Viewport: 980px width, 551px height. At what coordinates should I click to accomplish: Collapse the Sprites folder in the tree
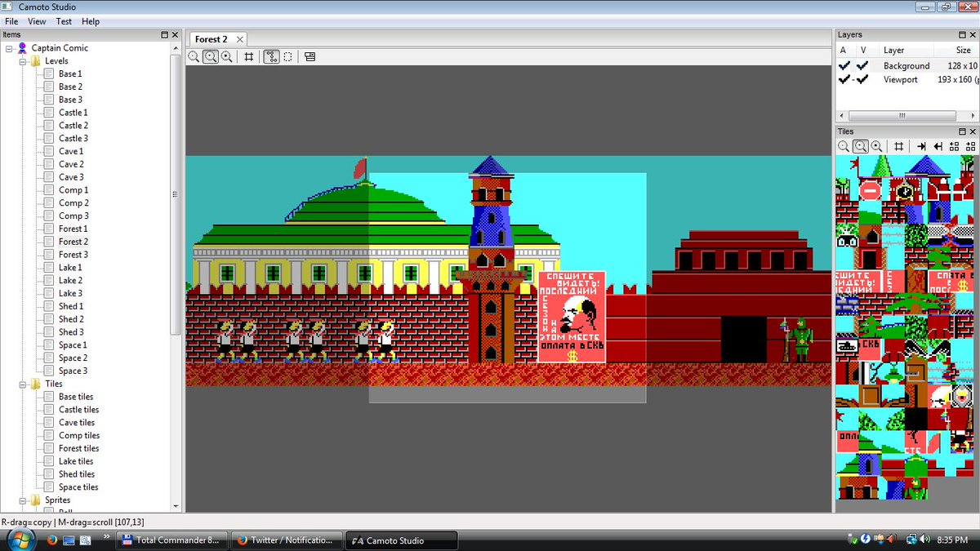click(23, 500)
